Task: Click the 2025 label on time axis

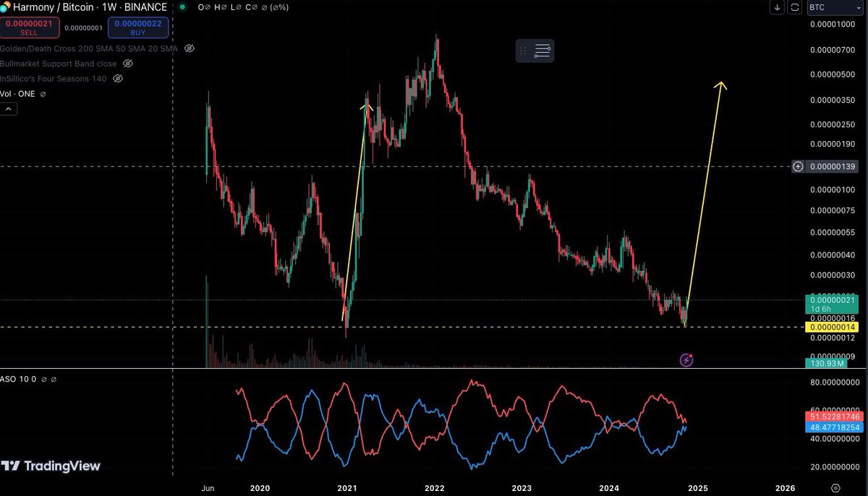Action: click(x=697, y=488)
